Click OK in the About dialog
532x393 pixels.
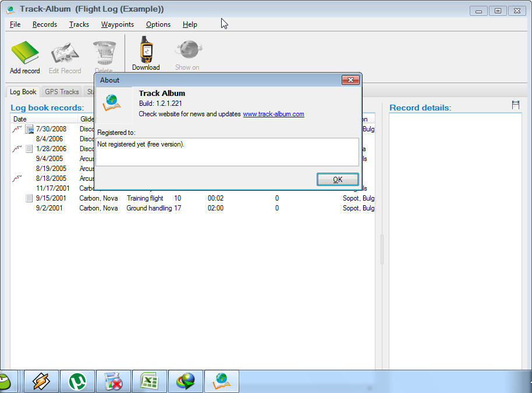click(x=338, y=180)
